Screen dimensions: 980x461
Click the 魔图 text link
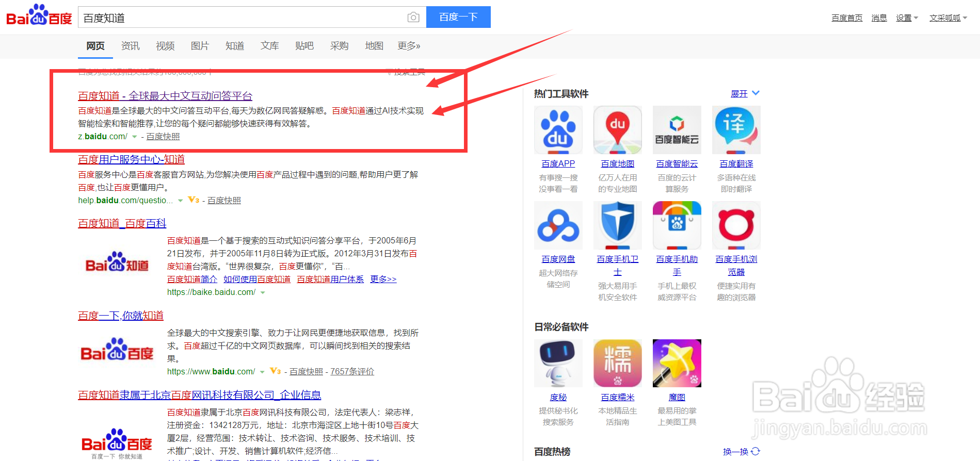click(x=677, y=397)
